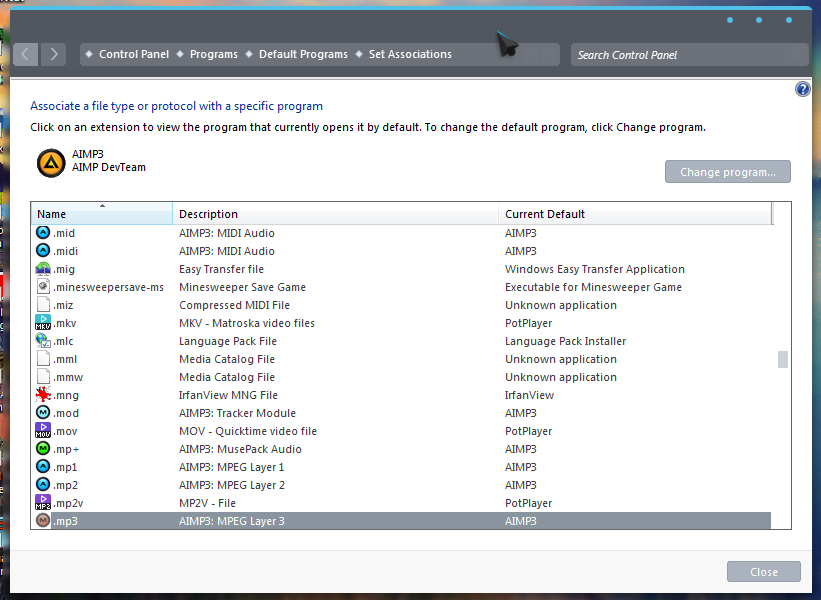Screen dimensions: 821x600
Task: Go back using the left arrow button
Action: 25,54
